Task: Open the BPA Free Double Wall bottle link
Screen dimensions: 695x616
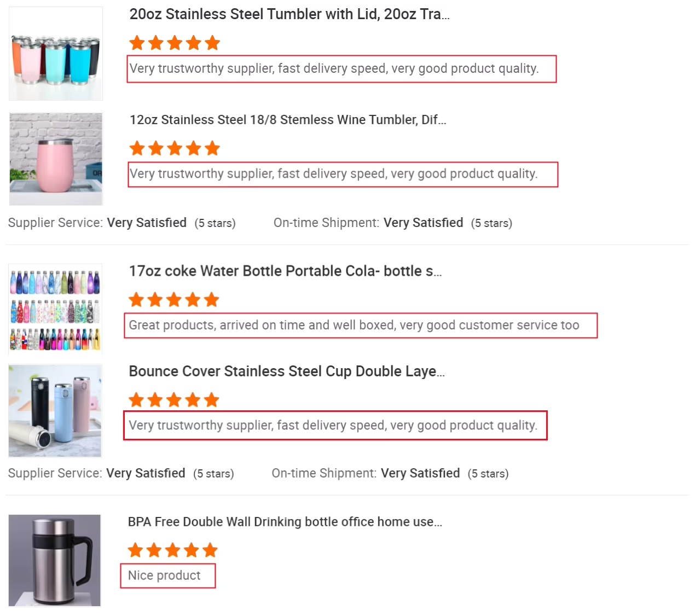Action: pyautogui.click(x=285, y=522)
